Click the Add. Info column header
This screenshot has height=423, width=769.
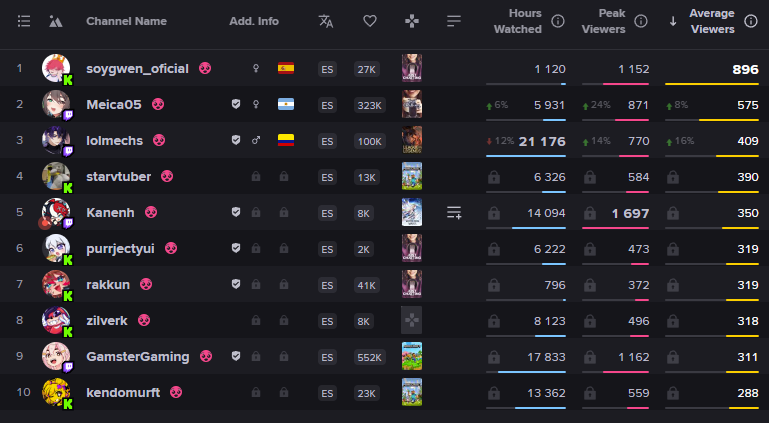click(254, 21)
